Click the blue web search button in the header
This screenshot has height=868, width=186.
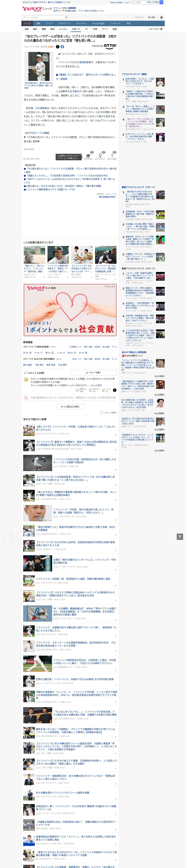pos(161,2)
